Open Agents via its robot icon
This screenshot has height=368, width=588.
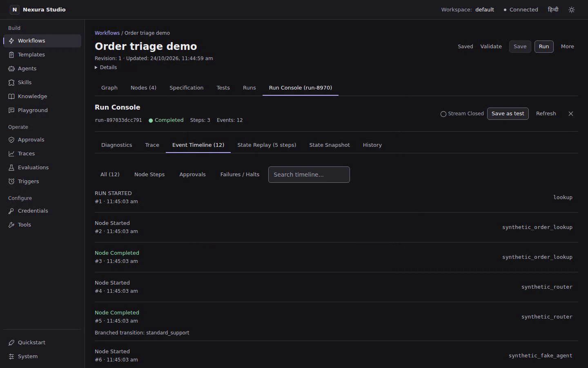pos(11,69)
